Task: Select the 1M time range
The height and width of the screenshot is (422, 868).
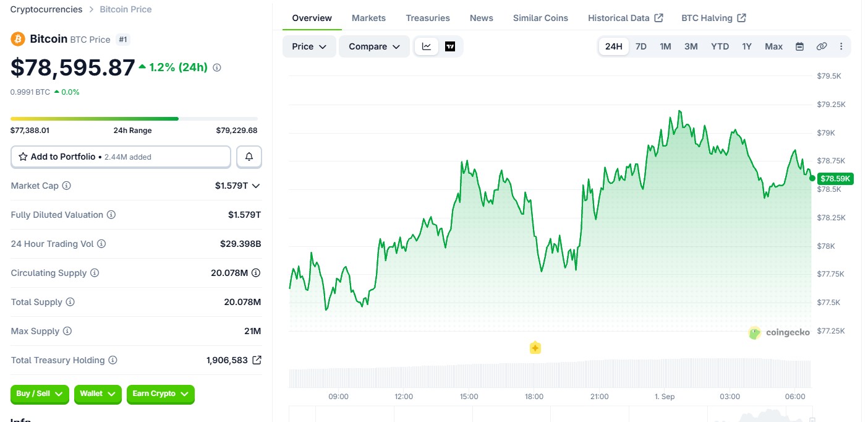Action: (665, 46)
